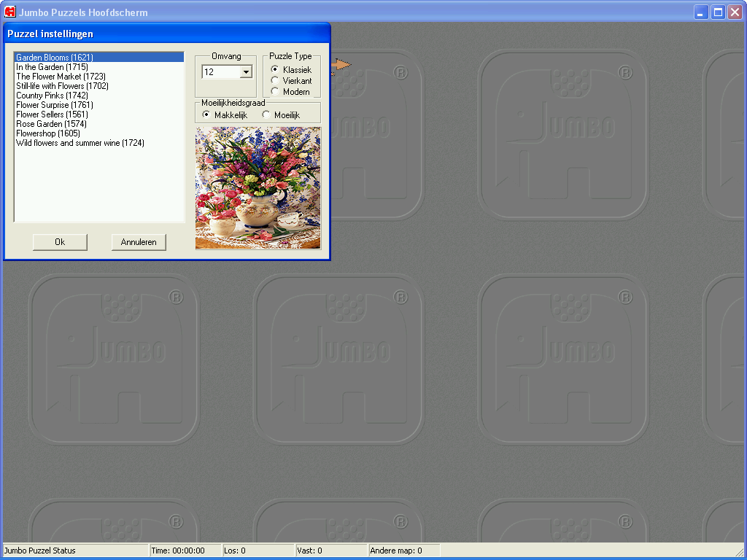Select In the Garden (1715) puzzle

coord(99,66)
